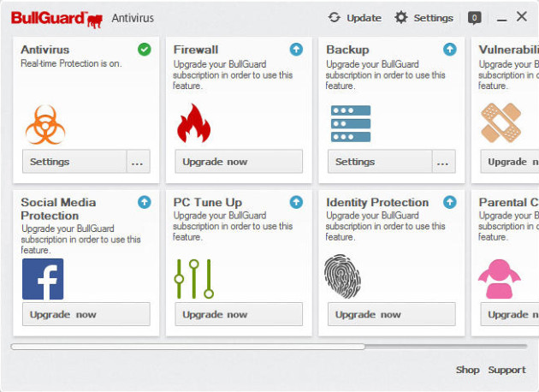
Task: Click 'Real-time Protection is on.' text
Action: pos(71,63)
